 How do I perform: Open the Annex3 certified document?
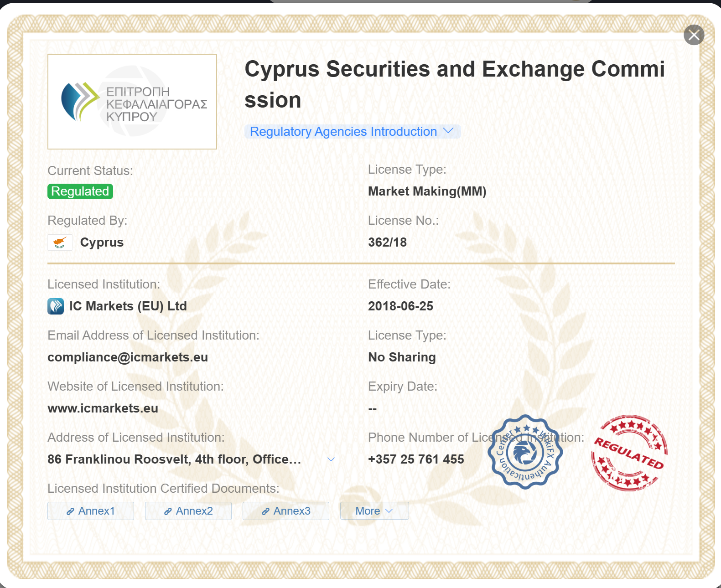click(x=286, y=511)
